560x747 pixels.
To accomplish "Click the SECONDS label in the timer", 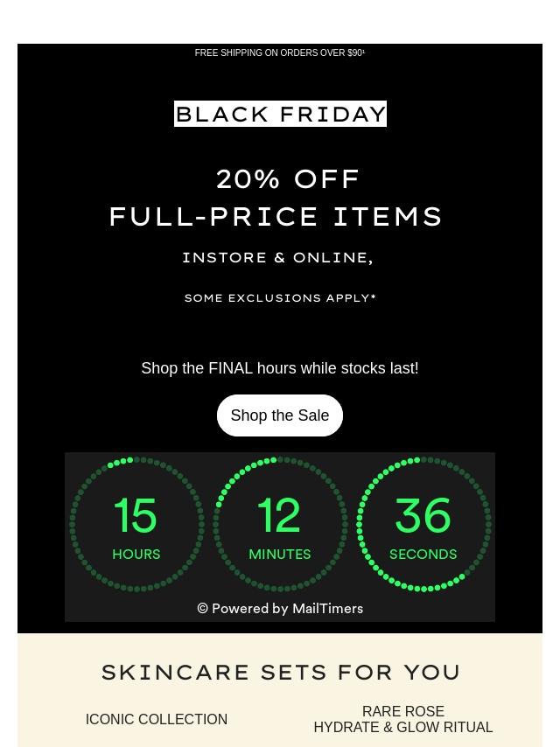I will [423, 555].
